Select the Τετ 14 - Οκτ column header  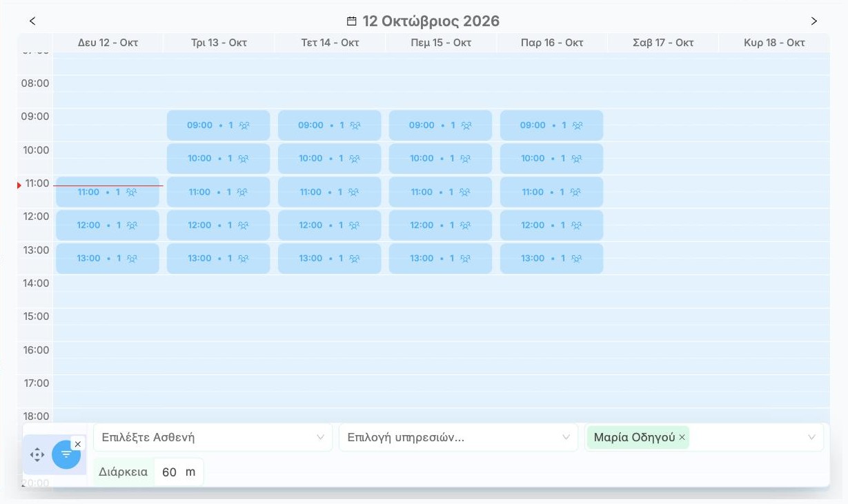coord(331,43)
